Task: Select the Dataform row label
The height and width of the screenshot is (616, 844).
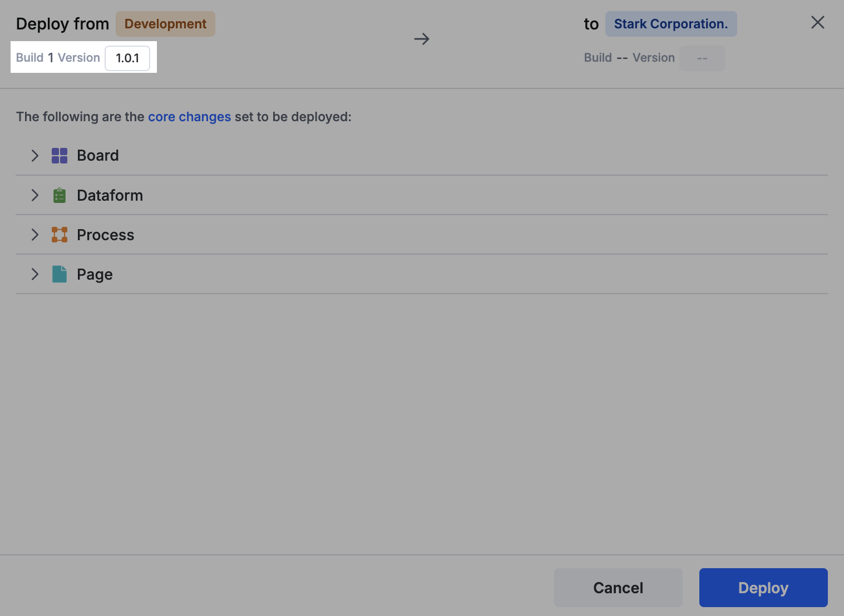Action: coord(110,195)
